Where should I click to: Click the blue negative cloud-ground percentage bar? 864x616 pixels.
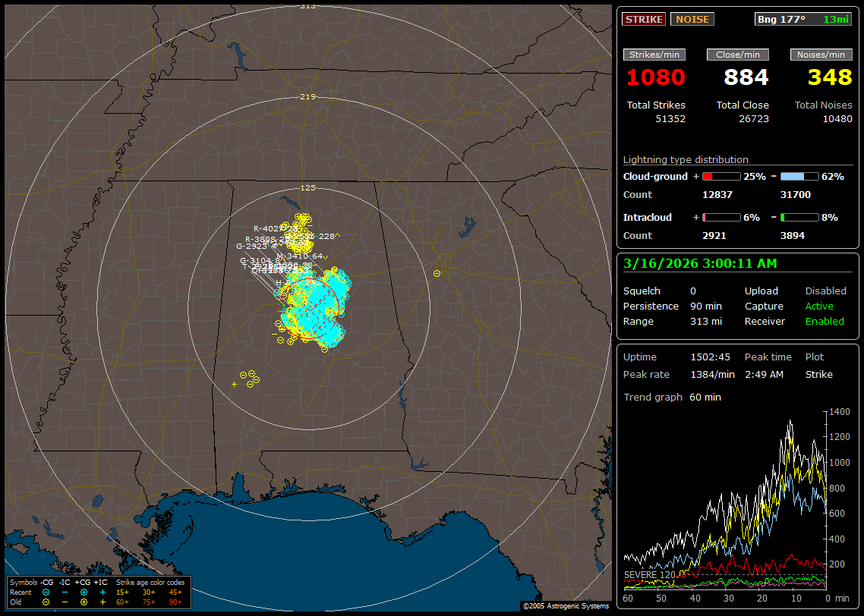(799, 177)
